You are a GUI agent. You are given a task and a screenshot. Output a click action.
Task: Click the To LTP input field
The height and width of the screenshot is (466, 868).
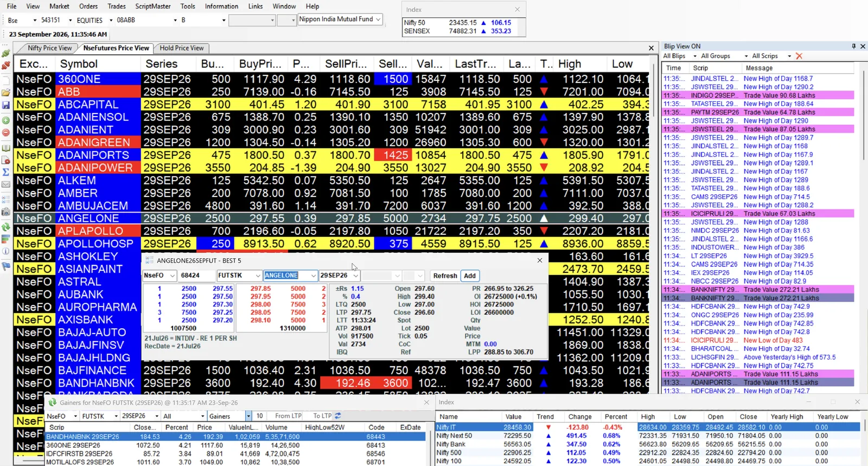pos(322,416)
